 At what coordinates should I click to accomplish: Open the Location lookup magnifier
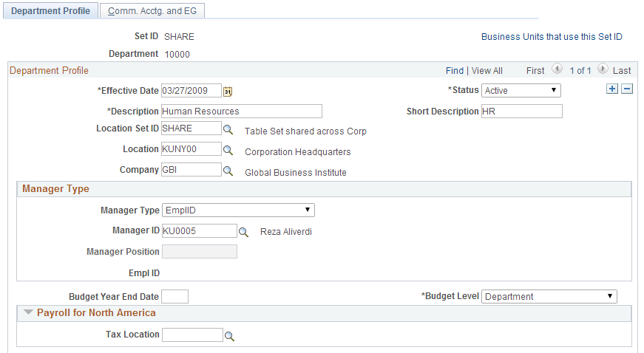click(x=228, y=150)
